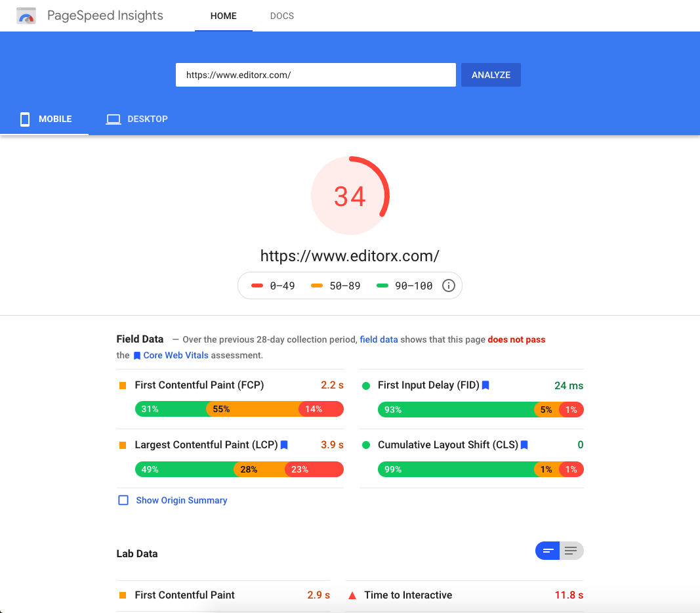Click the '2.2 s' FCP value

[x=332, y=385]
